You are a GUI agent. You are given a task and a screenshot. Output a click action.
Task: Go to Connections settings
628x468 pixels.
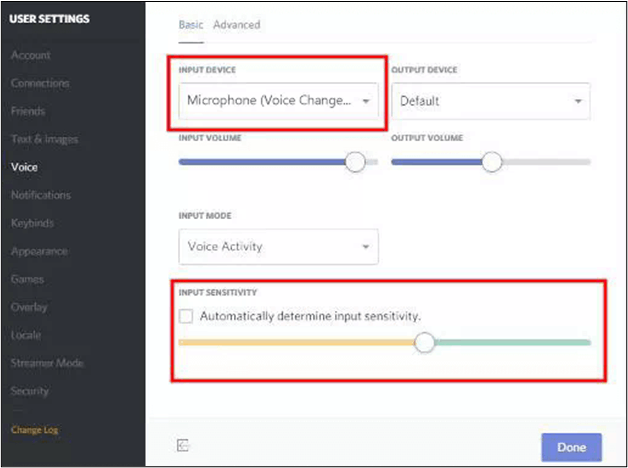[x=40, y=83]
